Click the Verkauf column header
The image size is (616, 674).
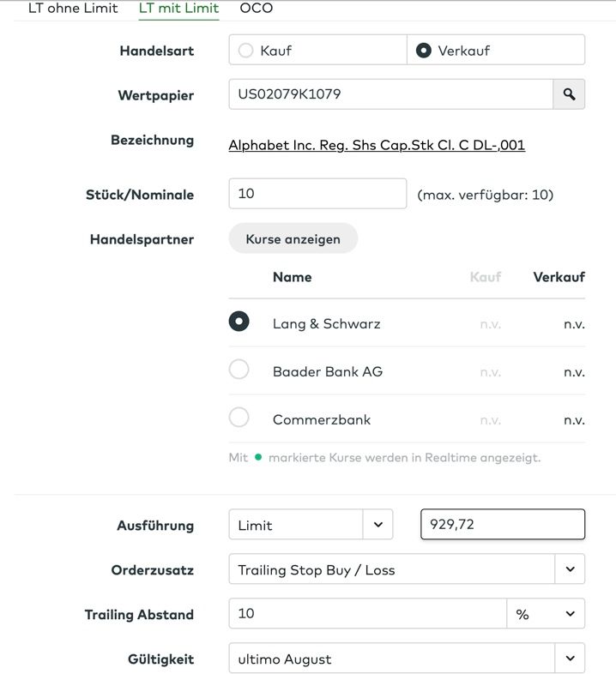(x=559, y=277)
